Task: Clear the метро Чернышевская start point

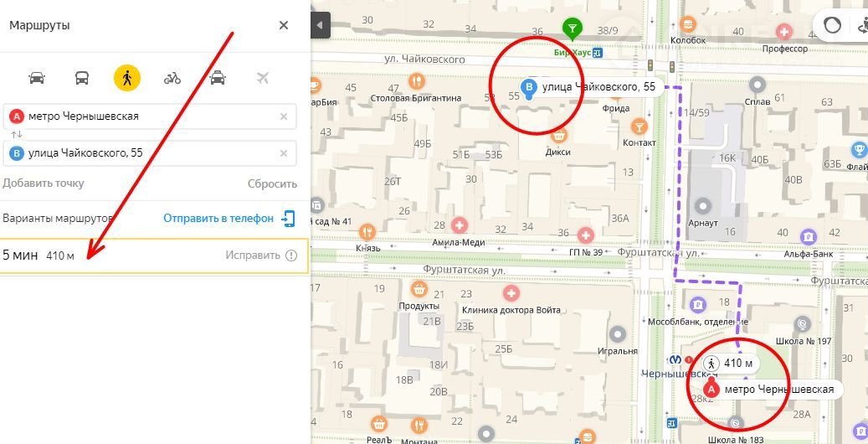Action: click(284, 116)
